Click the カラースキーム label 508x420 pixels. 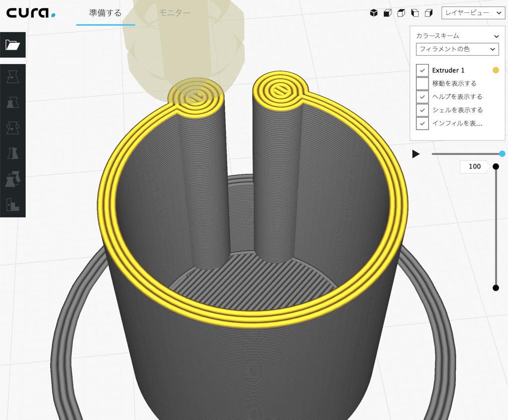pyautogui.click(x=438, y=36)
